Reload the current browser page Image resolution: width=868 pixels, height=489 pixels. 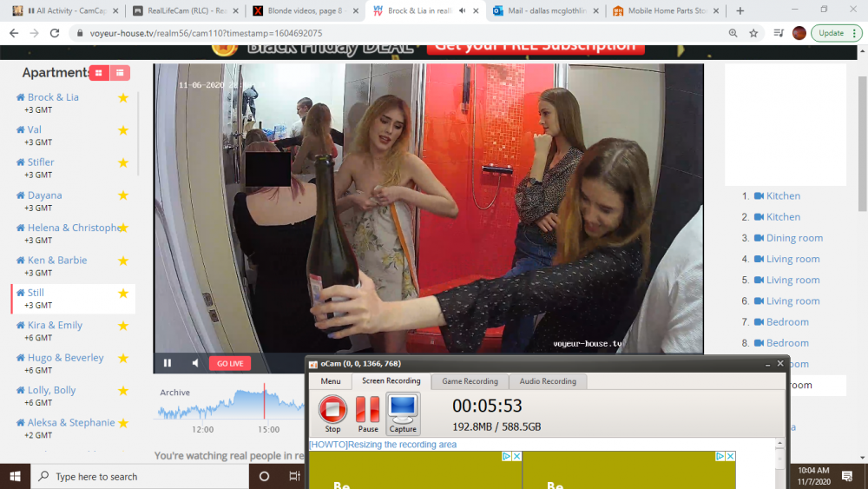pyautogui.click(x=55, y=33)
